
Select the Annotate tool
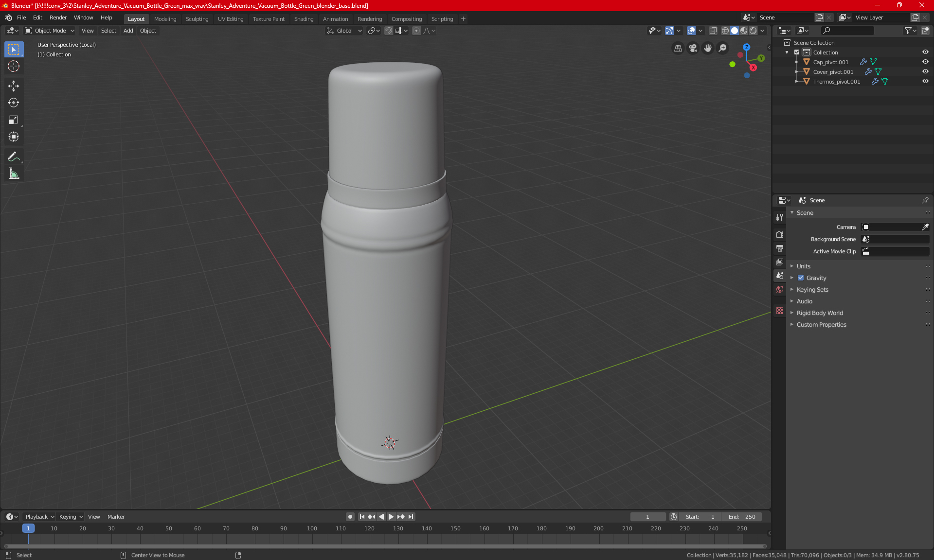pyautogui.click(x=14, y=157)
